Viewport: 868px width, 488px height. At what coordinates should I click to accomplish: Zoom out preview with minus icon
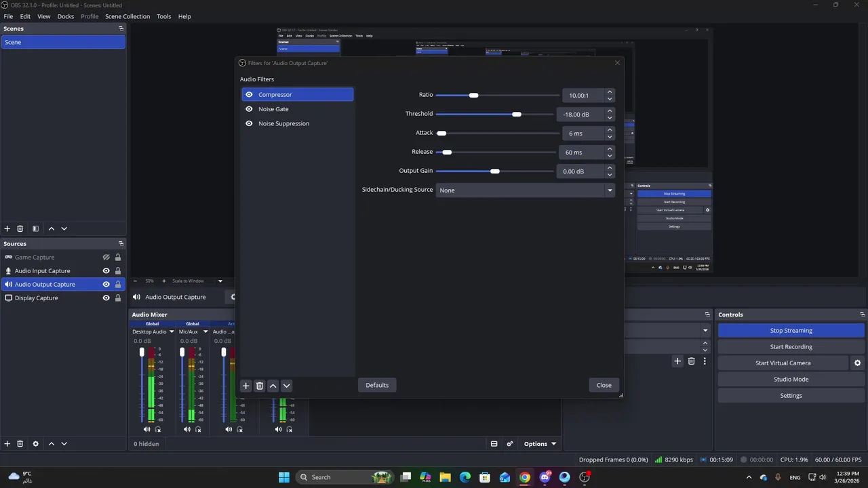click(x=135, y=281)
